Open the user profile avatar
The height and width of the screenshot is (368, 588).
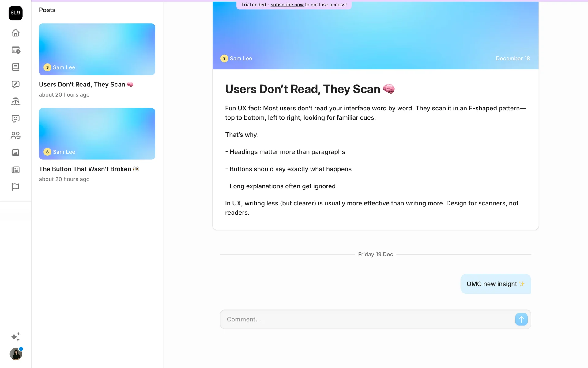pyautogui.click(x=16, y=354)
